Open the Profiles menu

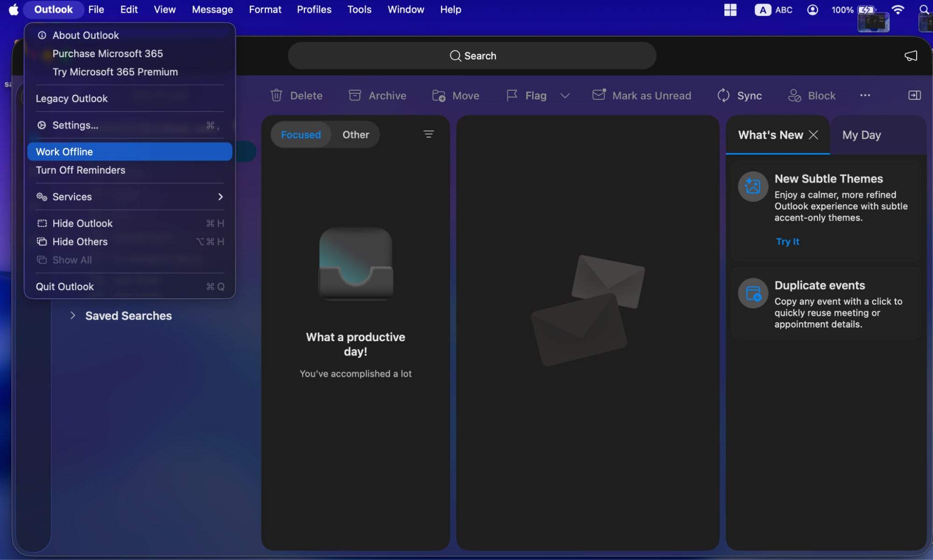click(x=314, y=9)
